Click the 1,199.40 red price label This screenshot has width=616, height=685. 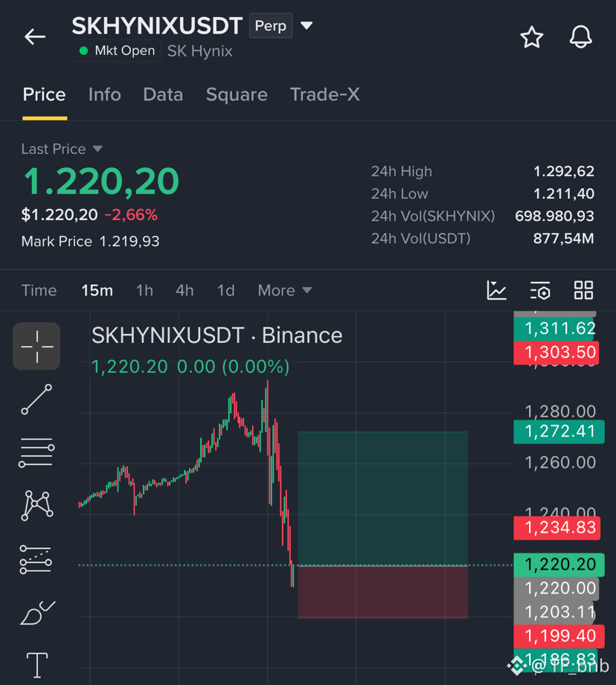pyautogui.click(x=559, y=636)
